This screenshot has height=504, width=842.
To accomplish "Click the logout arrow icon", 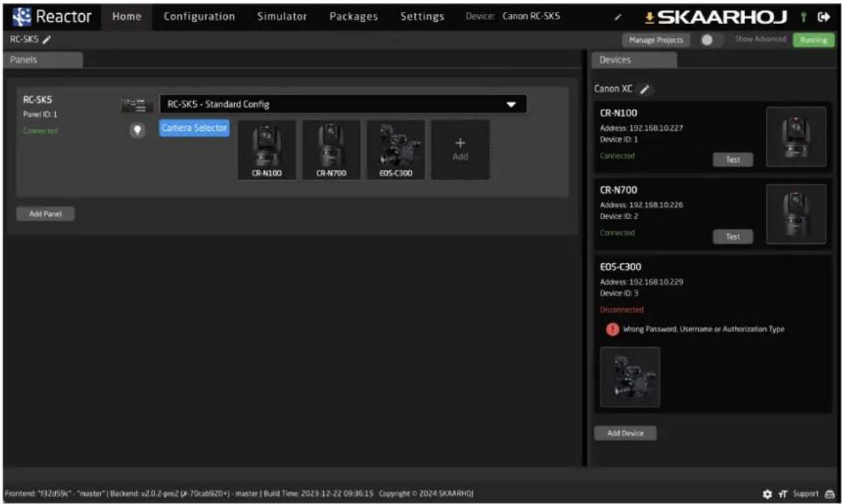I will [825, 17].
